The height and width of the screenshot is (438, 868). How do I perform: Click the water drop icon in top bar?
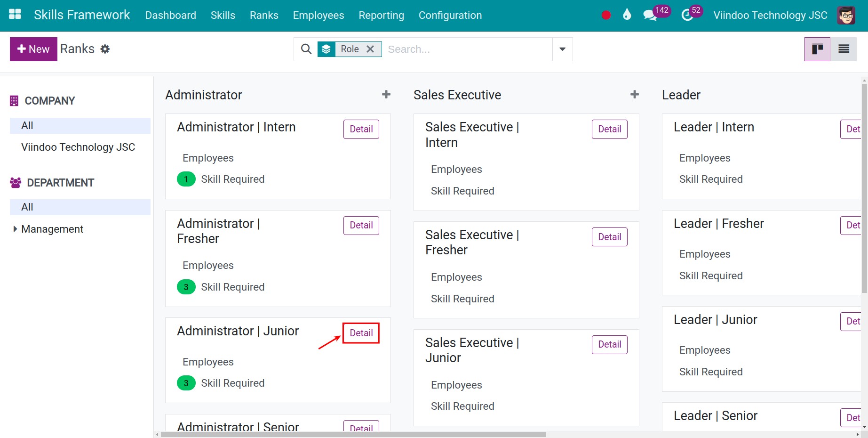[627, 15]
